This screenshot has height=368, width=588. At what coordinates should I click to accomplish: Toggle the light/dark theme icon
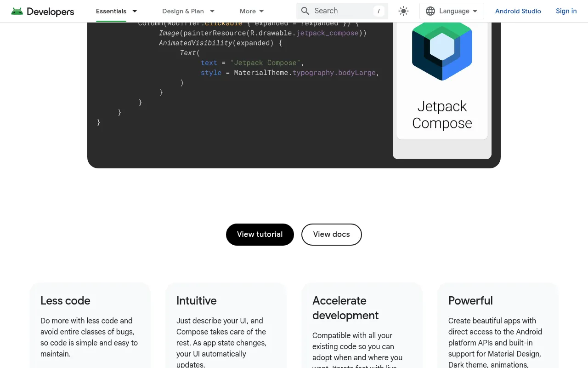[x=403, y=11]
